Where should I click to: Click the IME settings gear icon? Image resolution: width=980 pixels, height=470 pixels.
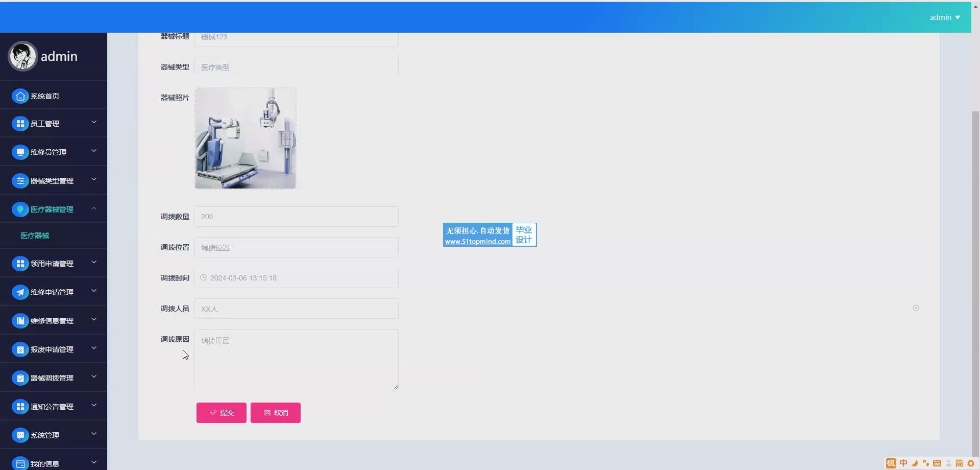pyautogui.click(x=971, y=463)
